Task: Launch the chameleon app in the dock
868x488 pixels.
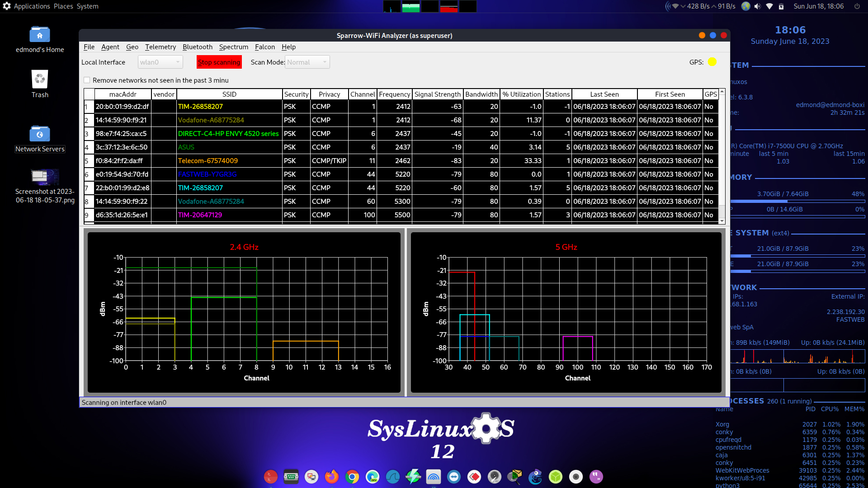Action: click(535, 477)
